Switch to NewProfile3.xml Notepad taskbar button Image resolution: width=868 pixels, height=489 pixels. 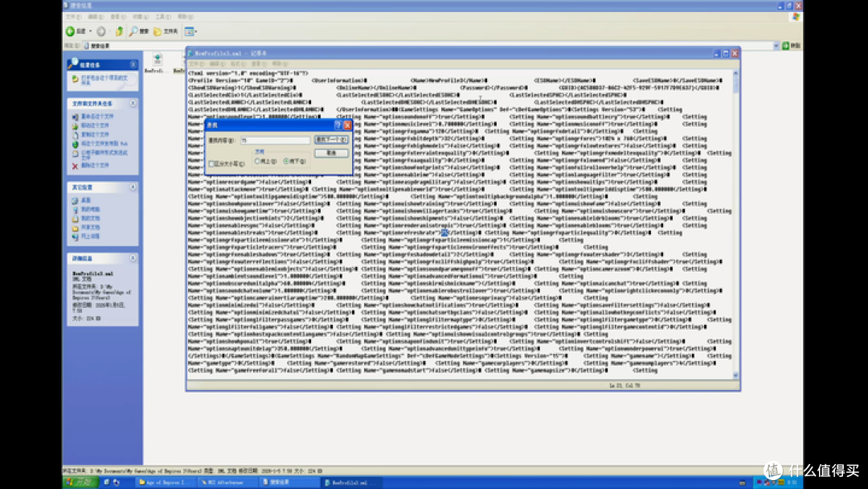[351, 483]
